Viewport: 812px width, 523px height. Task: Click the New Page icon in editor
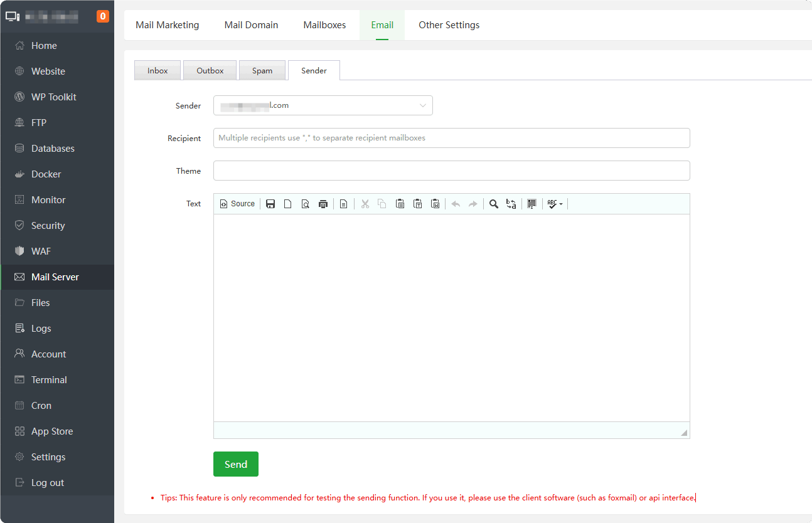288,204
